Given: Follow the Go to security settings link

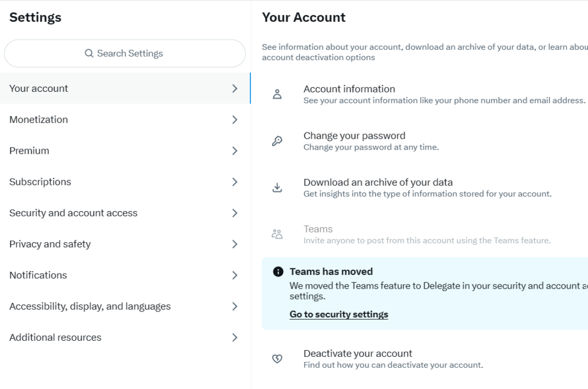Looking at the screenshot, I should [x=339, y=314].
